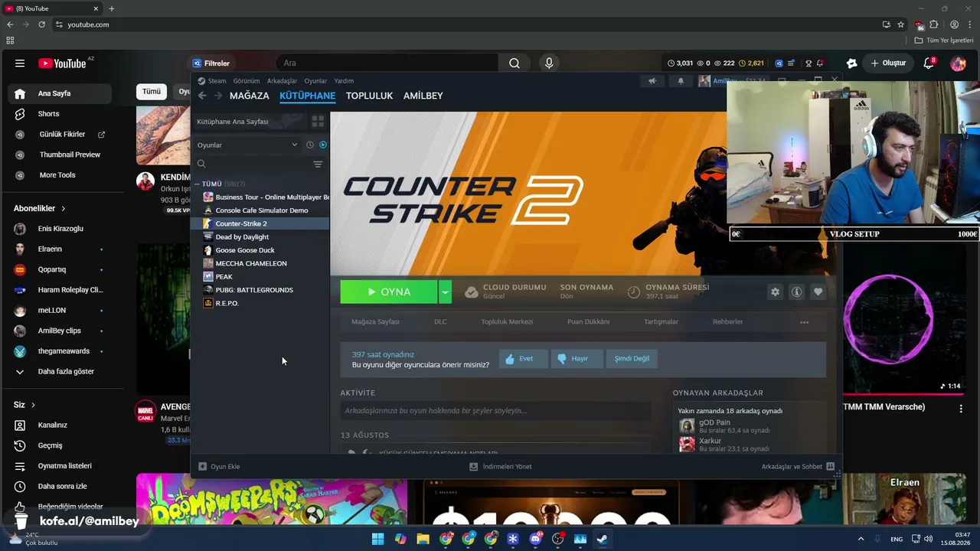Start YouTube voice search with the microphone
Image resolution: width=980 pixels, height=551 pixels.
click(x=549, y=64)
